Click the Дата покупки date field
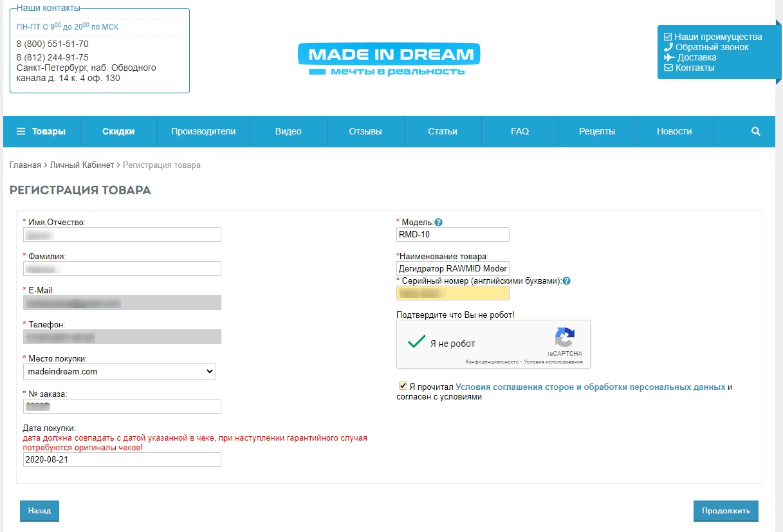The image size is (783, 532). tap(122, 459)
